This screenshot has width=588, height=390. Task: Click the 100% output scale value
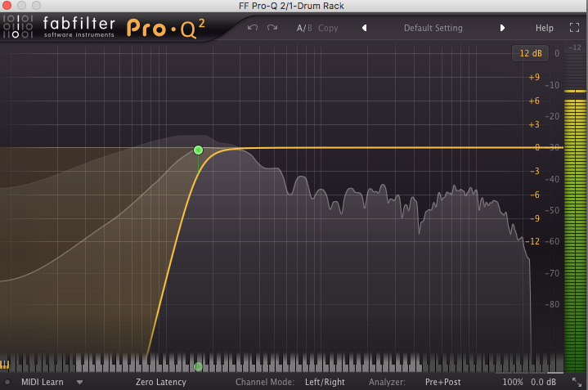pyautogui.click(x=513, y=382)
